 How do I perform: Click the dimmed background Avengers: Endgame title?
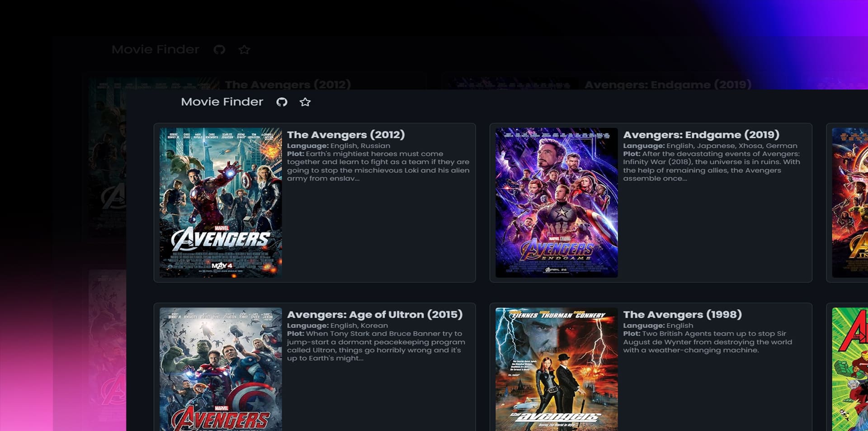[x=668, y=85]
